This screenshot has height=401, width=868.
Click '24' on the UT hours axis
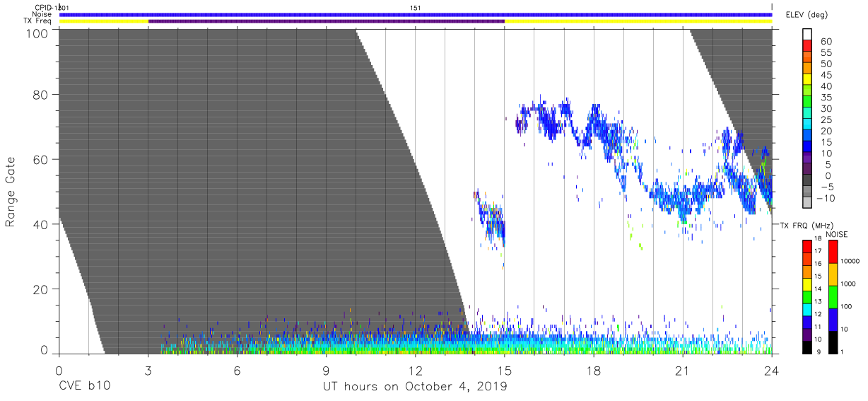[x=772, y=371]
